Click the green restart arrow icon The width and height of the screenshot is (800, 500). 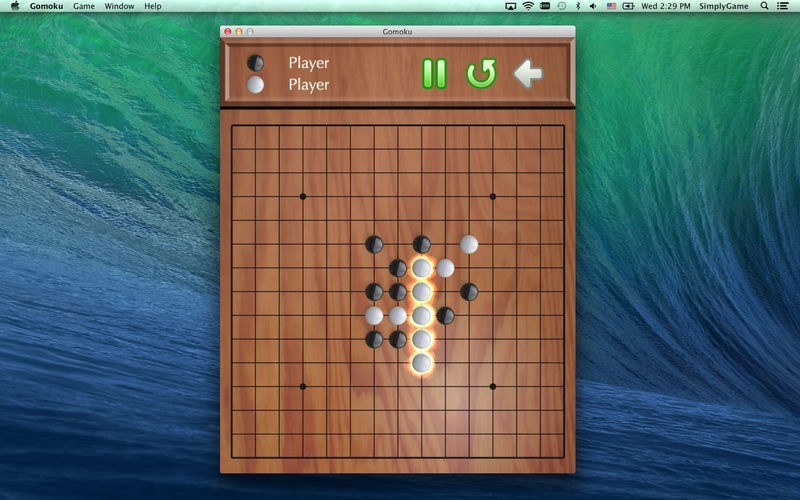tap(481, 73)
